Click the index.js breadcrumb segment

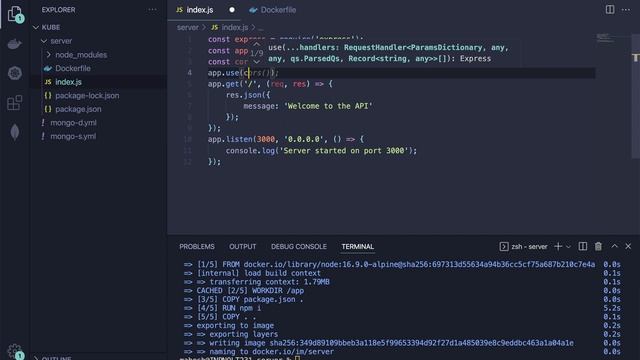235,27
